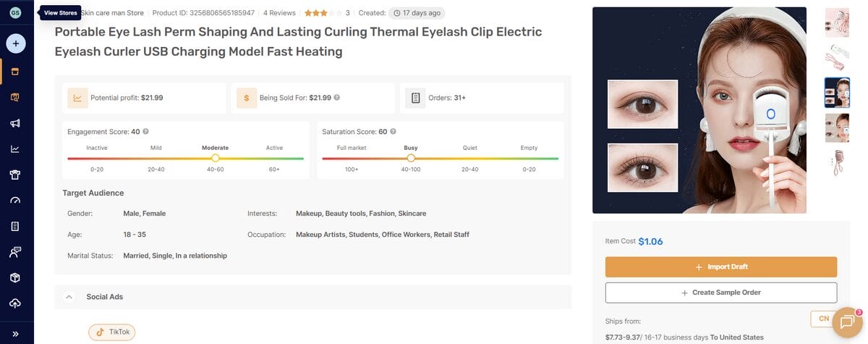Click the box package icon in sidebar
868x344 pixels.
coord(15,278)
